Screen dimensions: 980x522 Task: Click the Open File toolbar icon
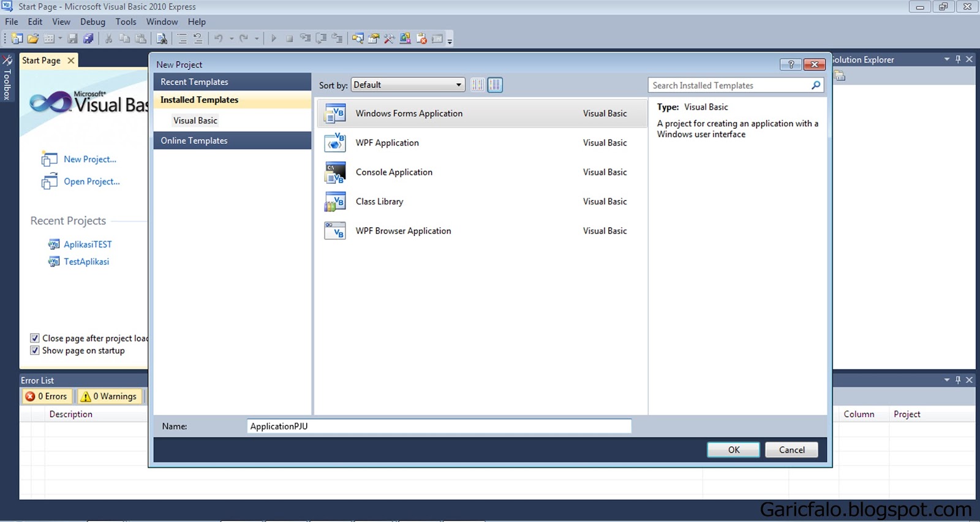33,39
